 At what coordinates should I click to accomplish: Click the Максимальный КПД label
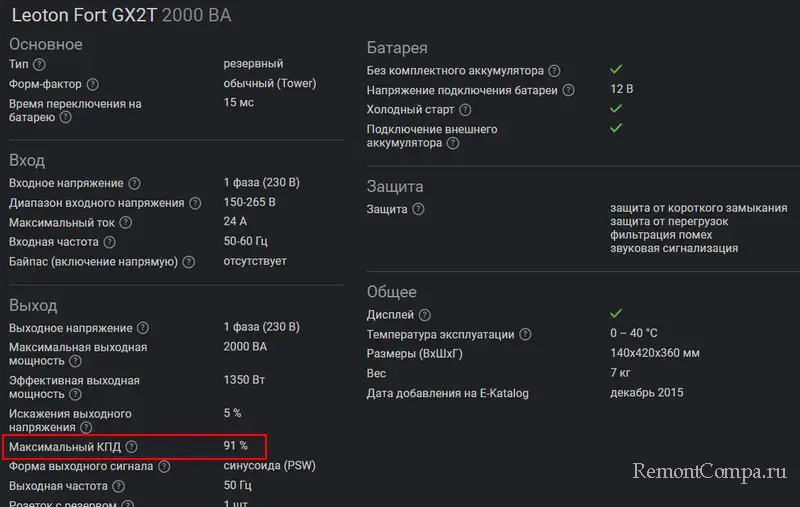(65, 447)
